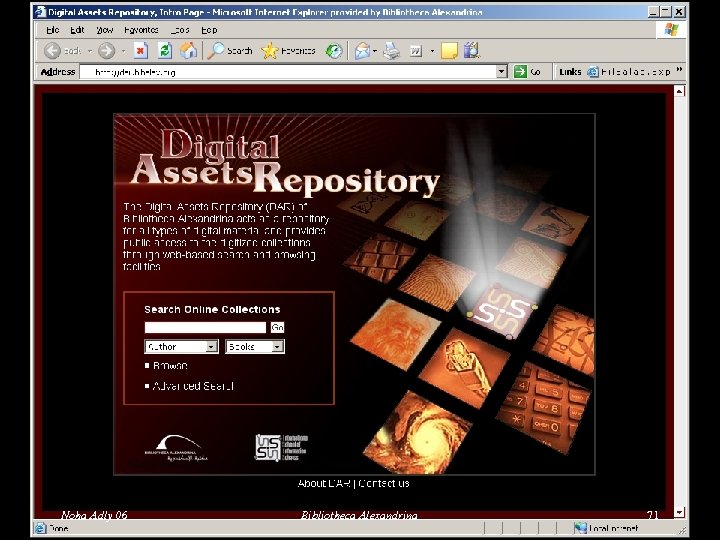Click the Internet Explorer title bar icon
This screenshot has height=540, width=720.
coord(40,11)
